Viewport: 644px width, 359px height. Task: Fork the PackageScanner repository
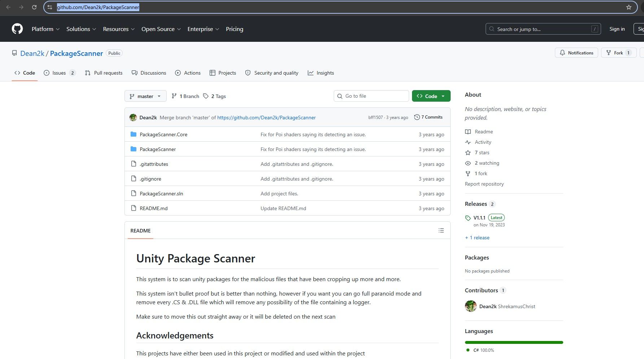(619, 53)
